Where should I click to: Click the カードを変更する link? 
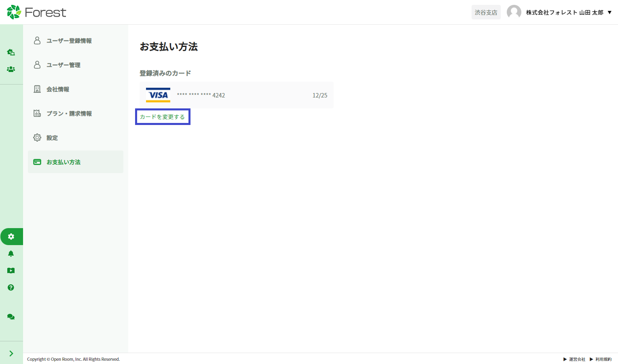click(x=162, y=117)
